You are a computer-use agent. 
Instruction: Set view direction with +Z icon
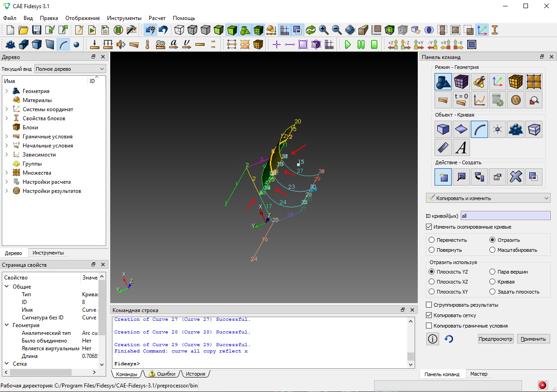point(393,44)
